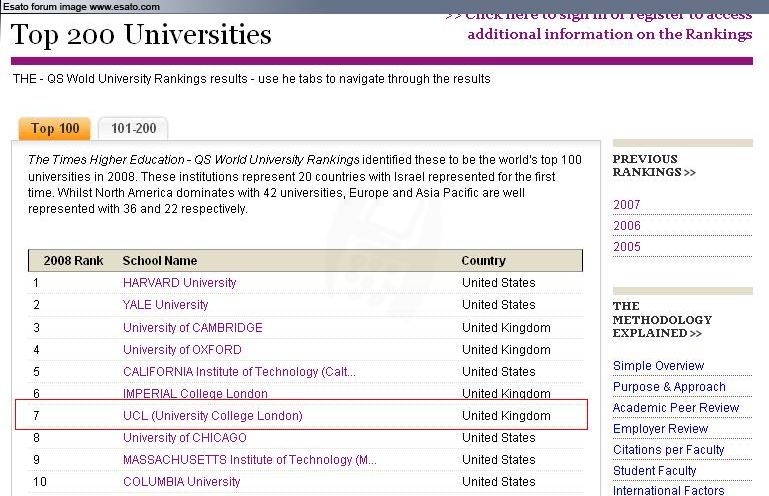Click rank number 1 in the table
This screenshot has height=496, width=769.
point(36,283)
